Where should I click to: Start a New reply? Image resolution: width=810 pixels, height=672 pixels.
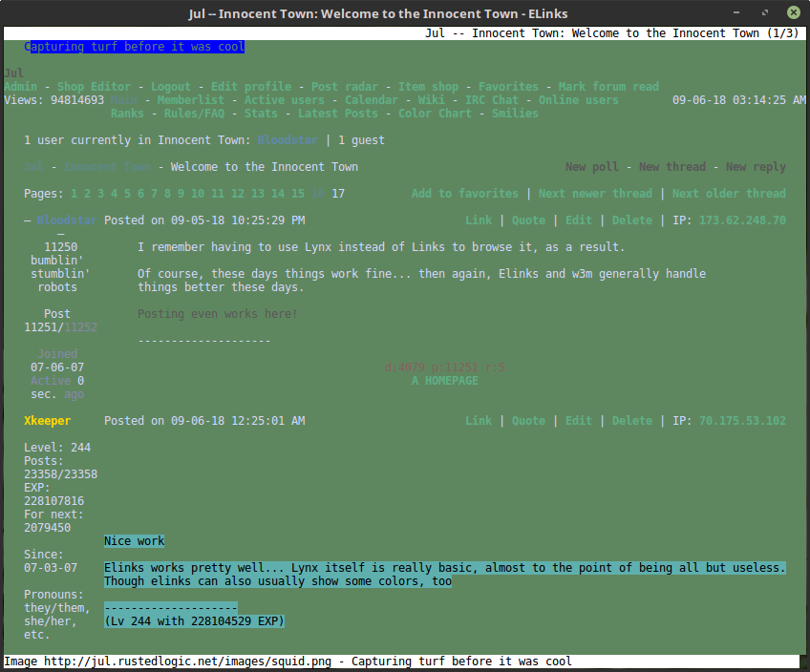[756, 167]
